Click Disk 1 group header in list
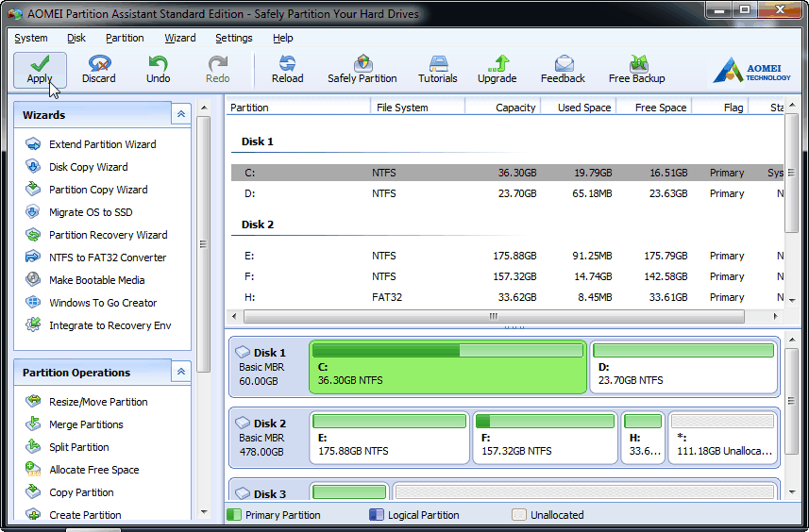This screenshot has height=532, width=809. coord(258,141)
